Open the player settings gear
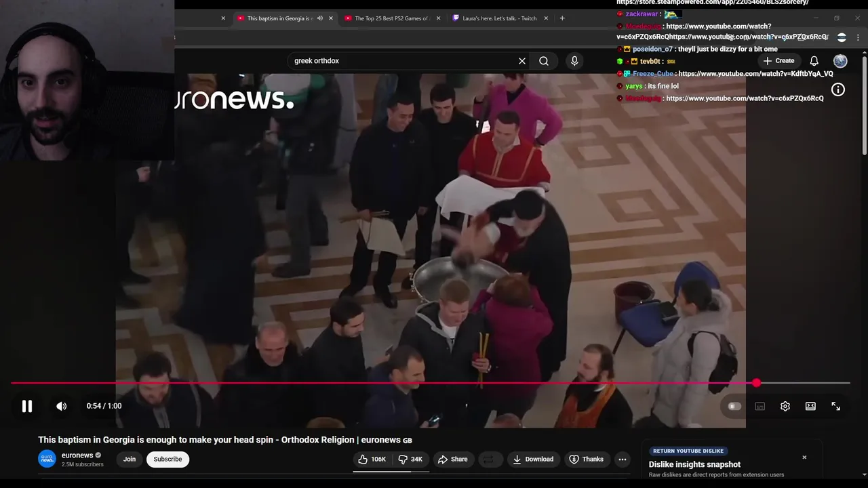Image resolution: width=868 pixels, height=488 pixels. (785, 406)
